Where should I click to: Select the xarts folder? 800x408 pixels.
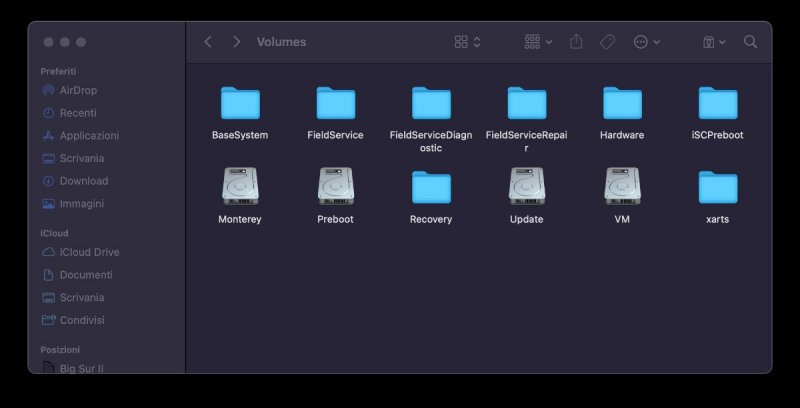(717, 188)
